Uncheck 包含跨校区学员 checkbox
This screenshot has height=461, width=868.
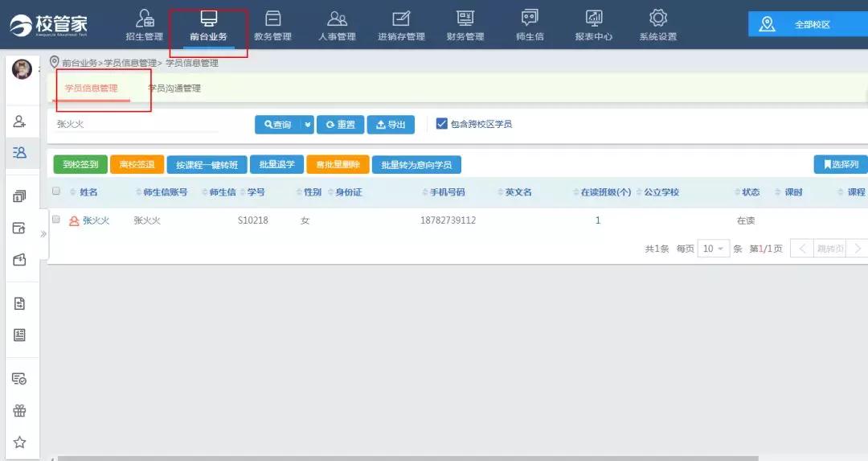tap(441, 124)
